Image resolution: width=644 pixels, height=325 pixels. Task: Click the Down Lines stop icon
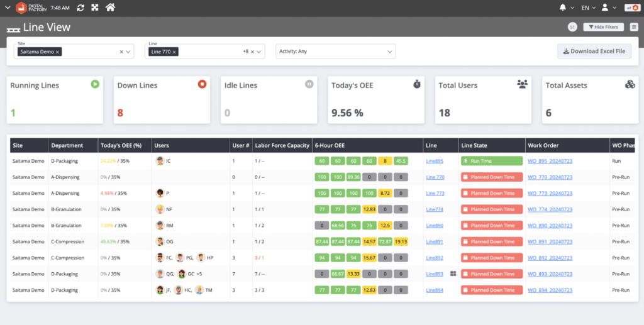click(202, 84)
